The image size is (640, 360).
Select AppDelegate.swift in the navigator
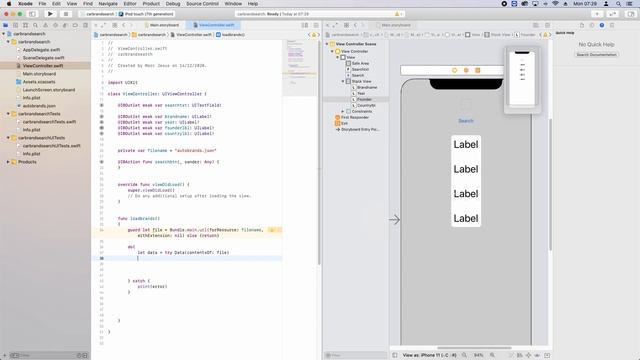[x=41, y=50]
